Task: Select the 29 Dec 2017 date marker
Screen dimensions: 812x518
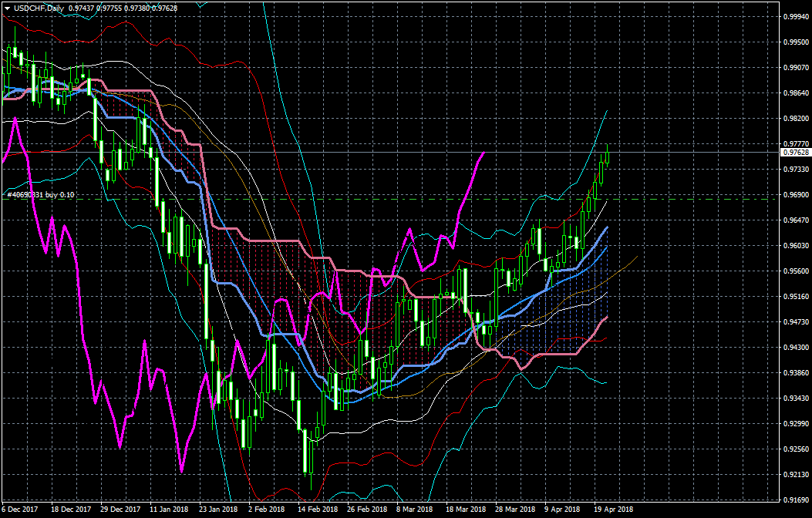Action: (x=120, y=510)
